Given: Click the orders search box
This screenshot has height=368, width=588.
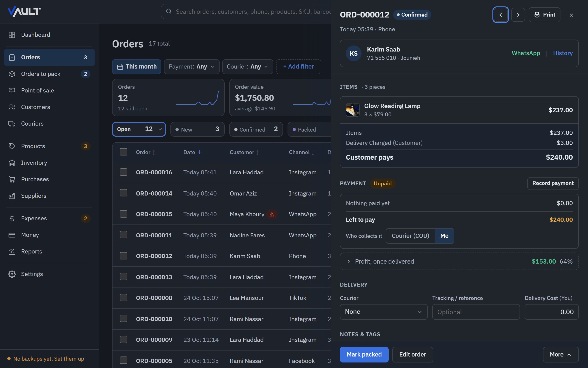Looking at the screenshot, I should (246, 11).
